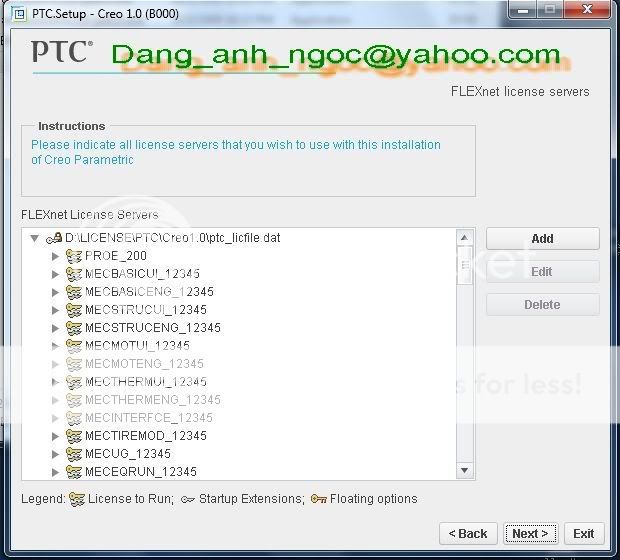The image size is (620, 560).
Task: Click the license file key icon for ptc_licfile.dat
Action: click(x=54, y=238)
